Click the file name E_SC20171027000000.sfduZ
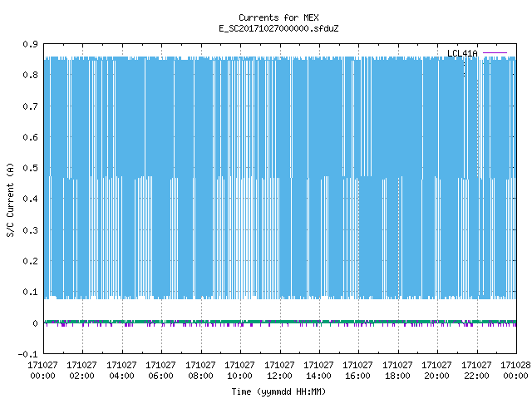Image resolution: width=532 pixels, height=399 pixels. pyautogui.click(x=278, y=28)
